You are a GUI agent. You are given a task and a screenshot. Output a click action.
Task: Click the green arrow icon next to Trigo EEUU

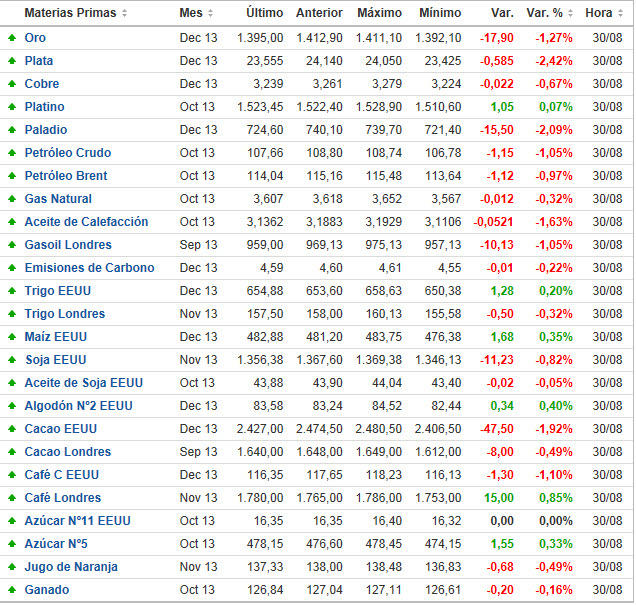(x=11, y=291)
